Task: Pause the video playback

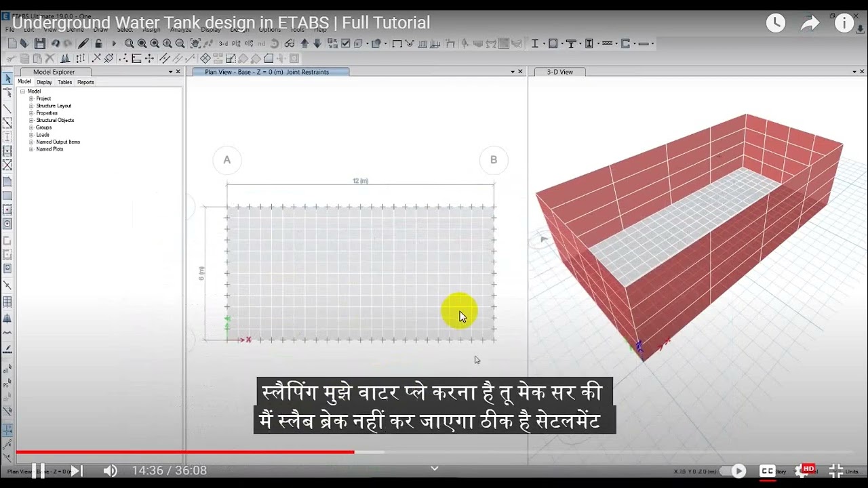Action: [x=38, y=470]
